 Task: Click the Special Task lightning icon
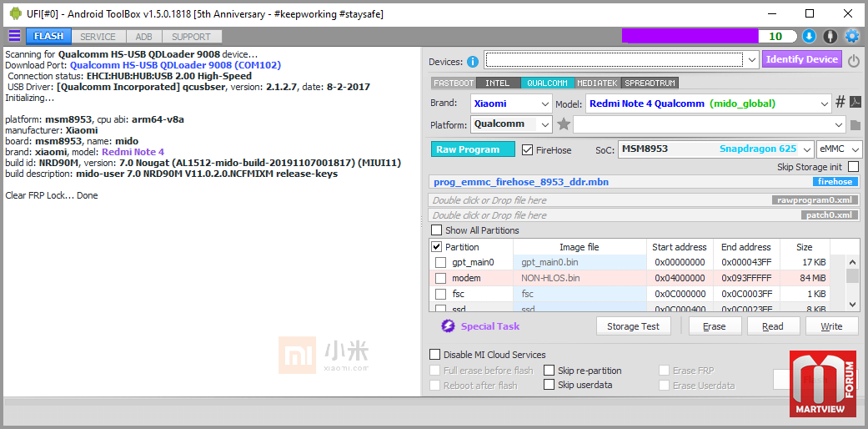tap(448, 326)
